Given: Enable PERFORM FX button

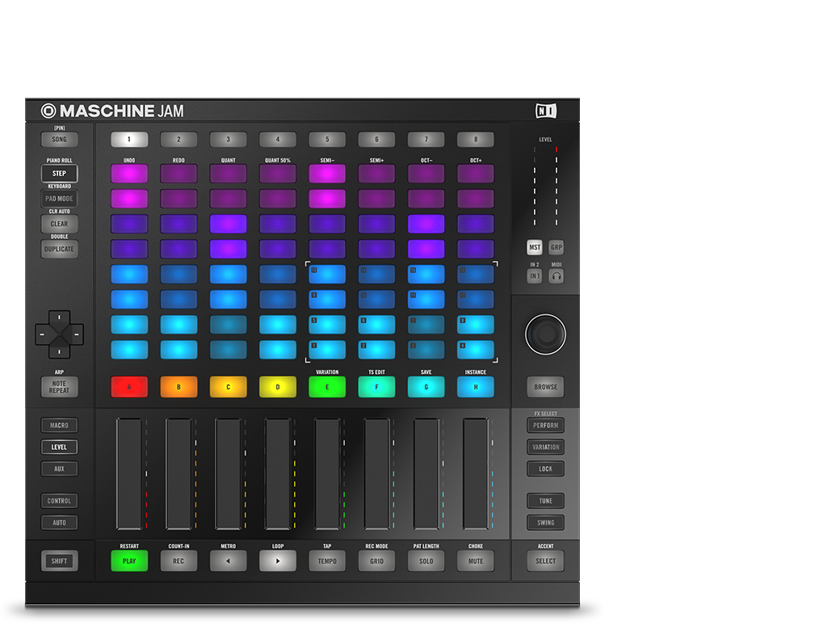Looking at the screenshot, I should 545,426.
